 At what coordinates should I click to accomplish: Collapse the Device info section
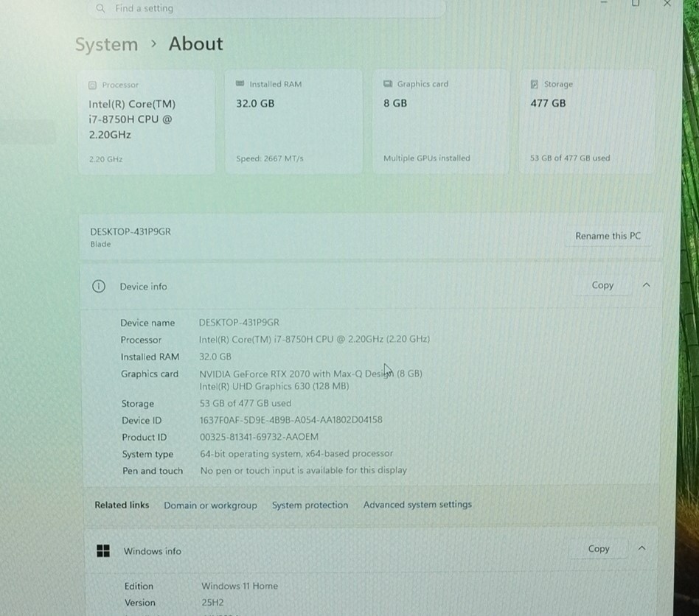click(647, 285)
